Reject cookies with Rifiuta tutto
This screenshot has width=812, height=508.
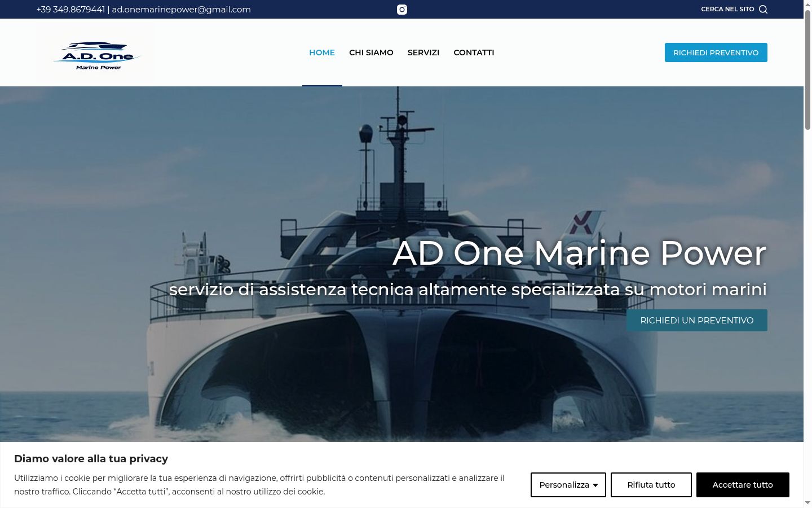pos(651,485)
